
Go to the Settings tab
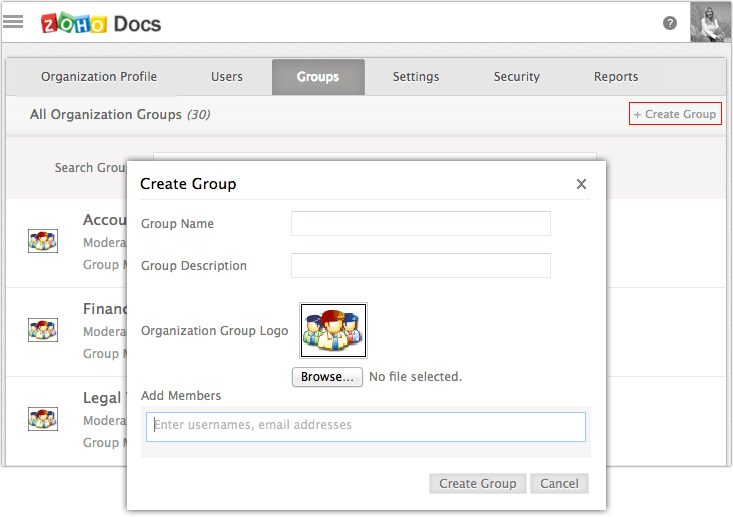point(416,77)
